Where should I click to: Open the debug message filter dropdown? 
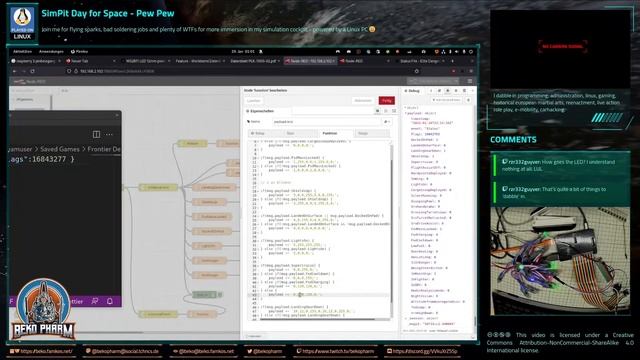coord(447,100)
